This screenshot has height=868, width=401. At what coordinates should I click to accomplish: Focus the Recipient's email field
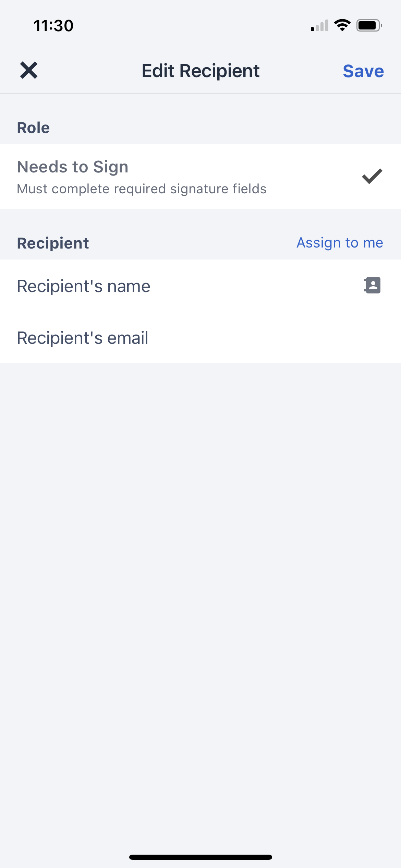pos(137,338)
